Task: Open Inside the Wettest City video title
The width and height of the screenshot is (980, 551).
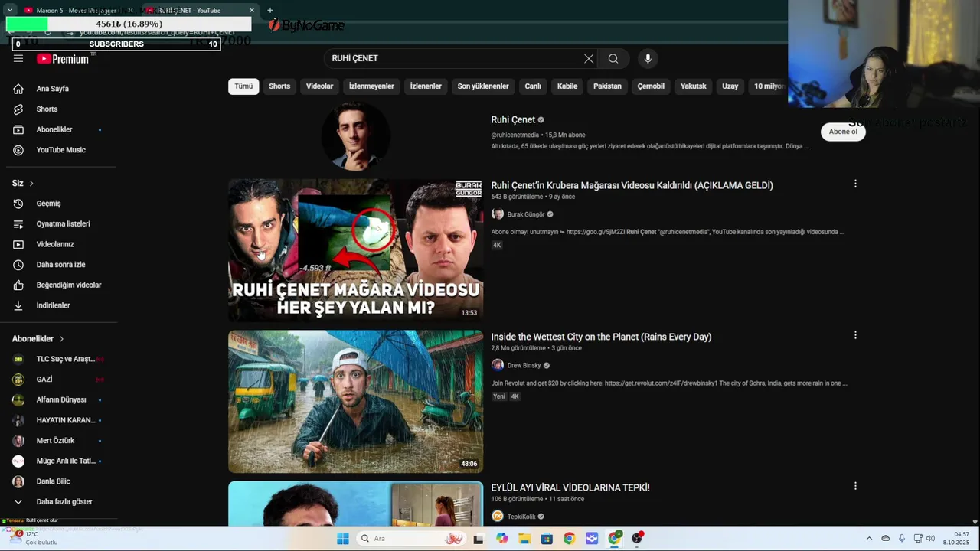Action: tap(601, 337)
